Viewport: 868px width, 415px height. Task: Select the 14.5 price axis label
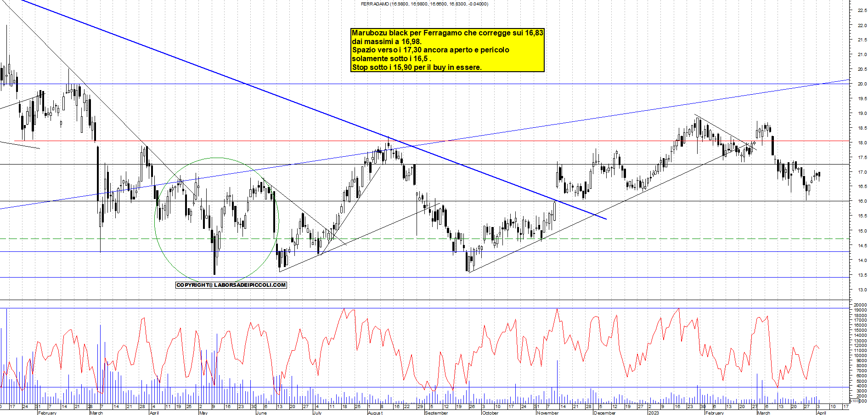pos(862,246)
